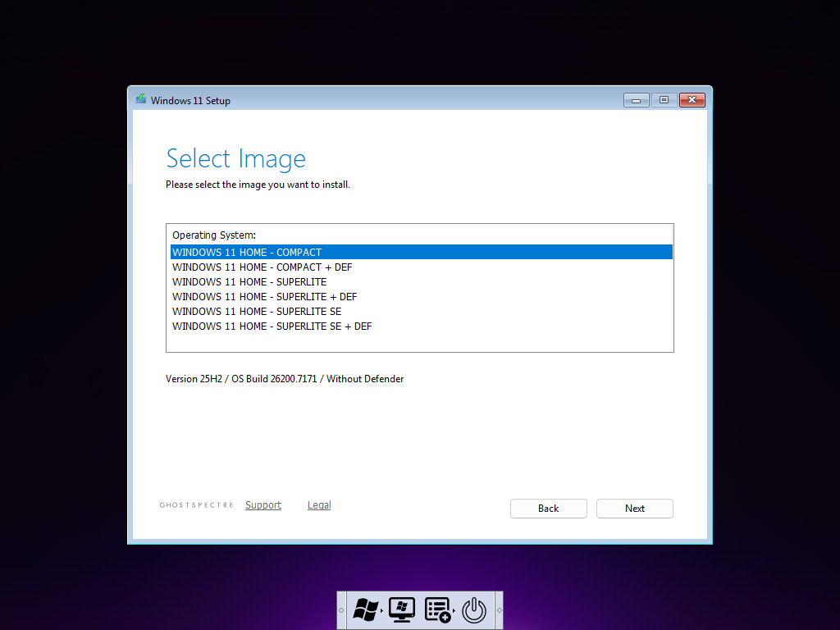Select WINDOWS 11 HOME - SUPERLITE SE
Viewport: 840px width, 630px height.
[421, 311]
